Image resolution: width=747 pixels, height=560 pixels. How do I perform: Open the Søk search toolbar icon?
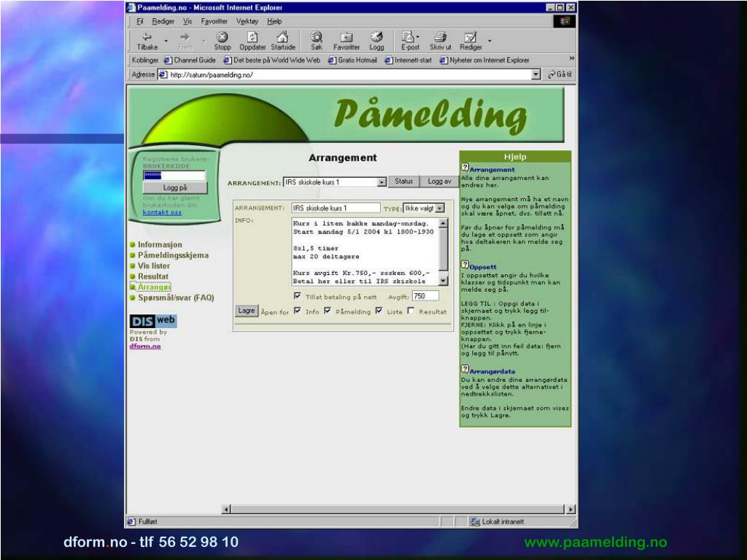[x=317, y=36]
